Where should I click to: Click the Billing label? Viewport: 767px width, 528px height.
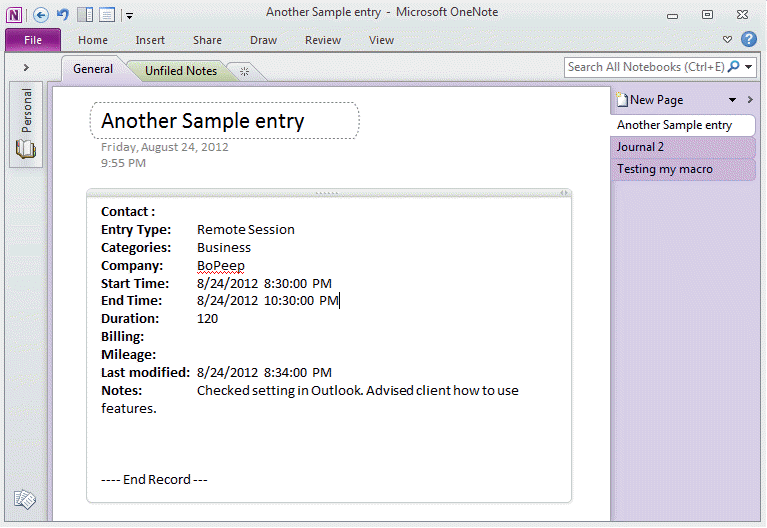[x=122, y=337]
